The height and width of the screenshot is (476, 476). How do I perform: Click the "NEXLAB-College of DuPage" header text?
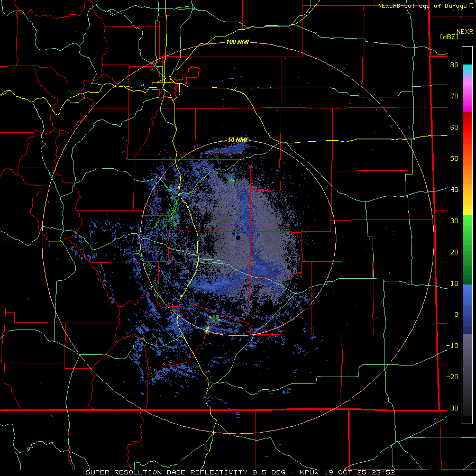[x=422, y=6]
